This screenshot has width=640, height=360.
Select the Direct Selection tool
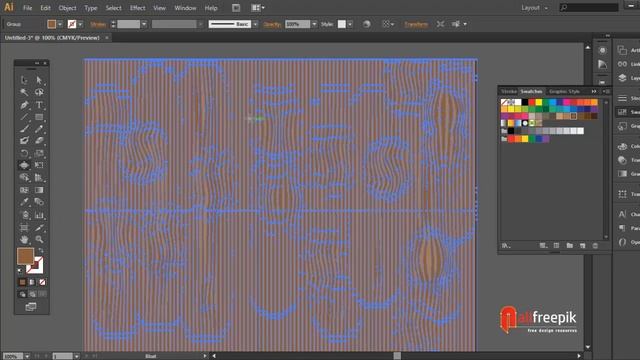(39, 80)
